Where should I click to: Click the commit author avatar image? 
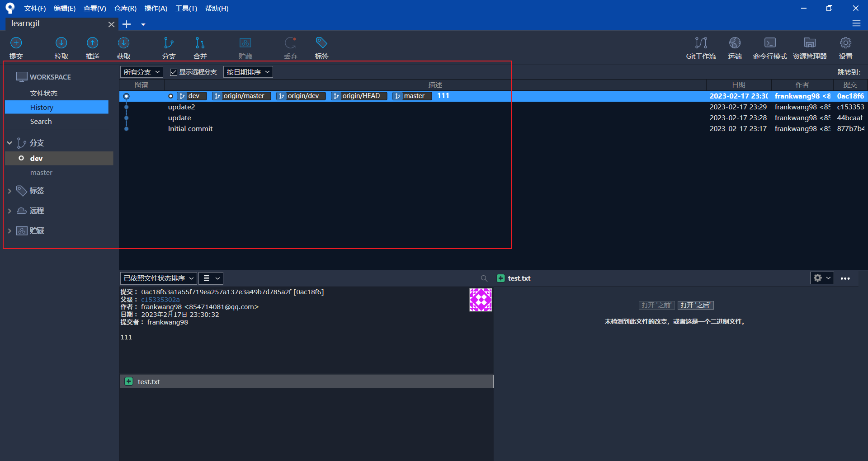480,299
